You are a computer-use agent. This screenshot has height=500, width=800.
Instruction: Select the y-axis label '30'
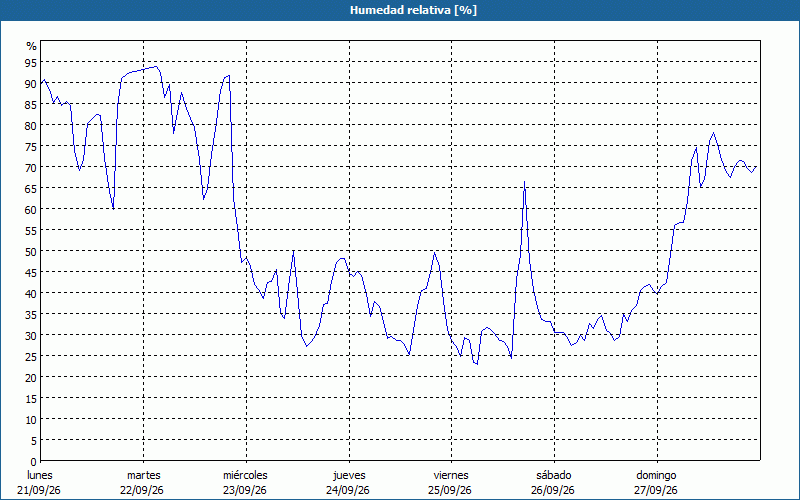click(x=31, y=335)
